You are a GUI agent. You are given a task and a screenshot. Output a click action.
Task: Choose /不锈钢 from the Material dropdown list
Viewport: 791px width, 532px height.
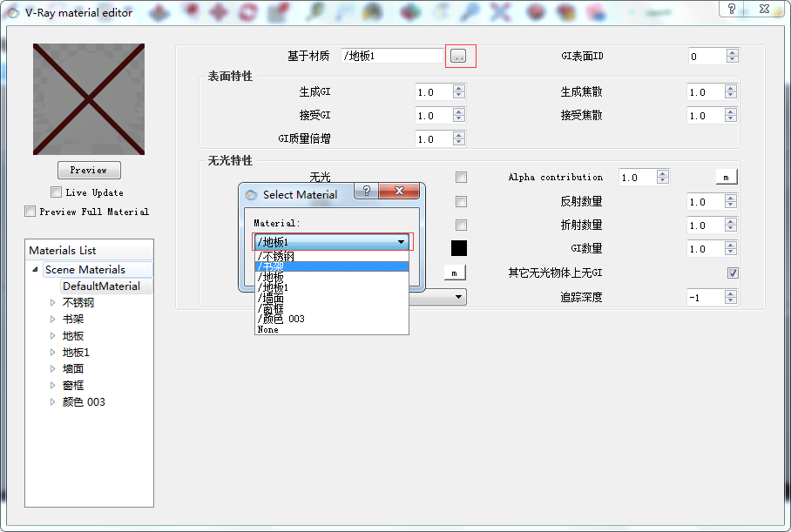(332, 256)
